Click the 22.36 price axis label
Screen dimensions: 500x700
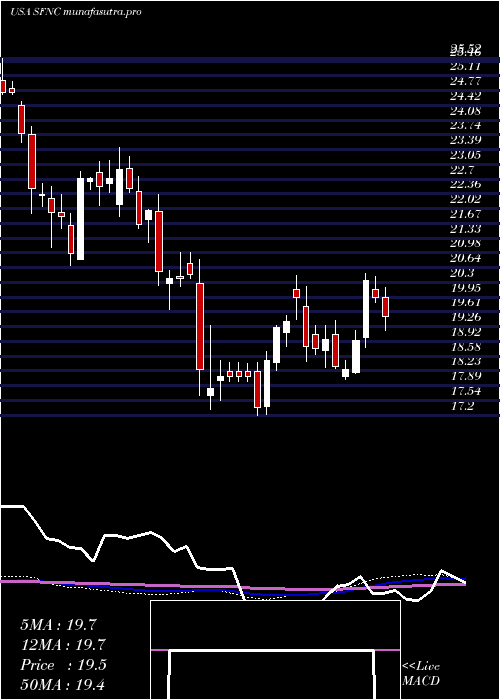466,184
